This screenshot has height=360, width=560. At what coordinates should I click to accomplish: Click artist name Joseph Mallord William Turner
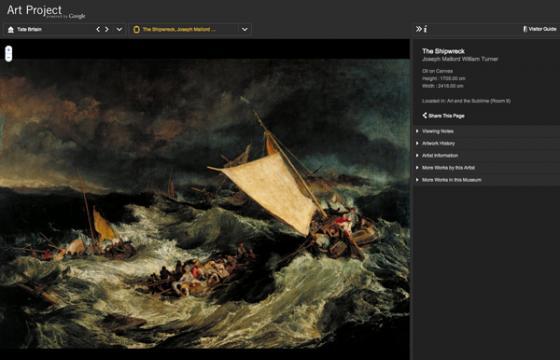click(x=460, y=59)
